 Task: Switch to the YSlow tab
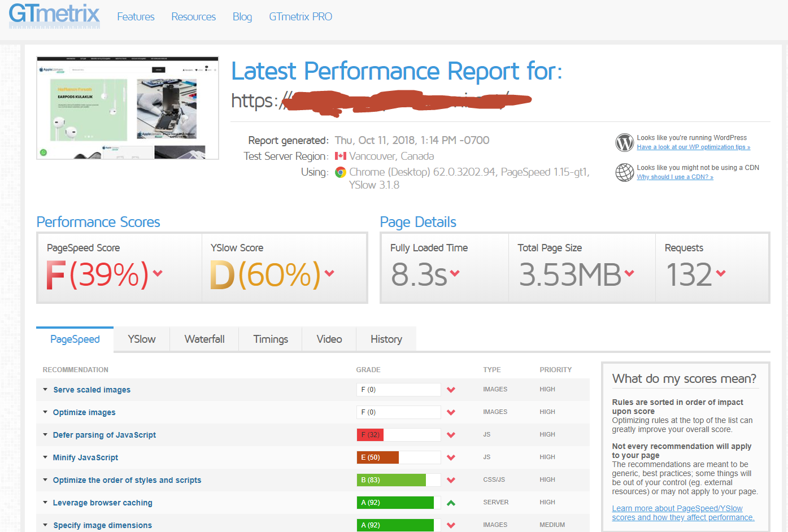[142, 339]
